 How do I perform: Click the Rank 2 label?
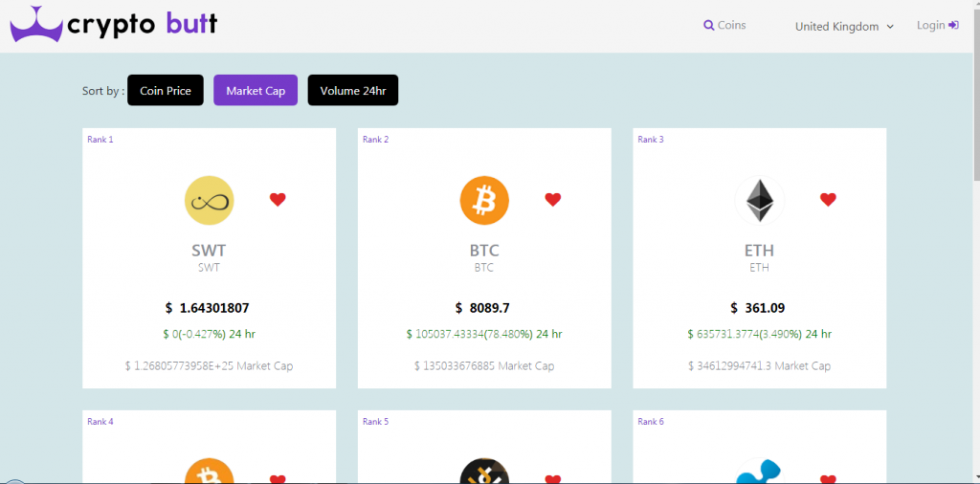pyautogui.click(x=375, y=140)
